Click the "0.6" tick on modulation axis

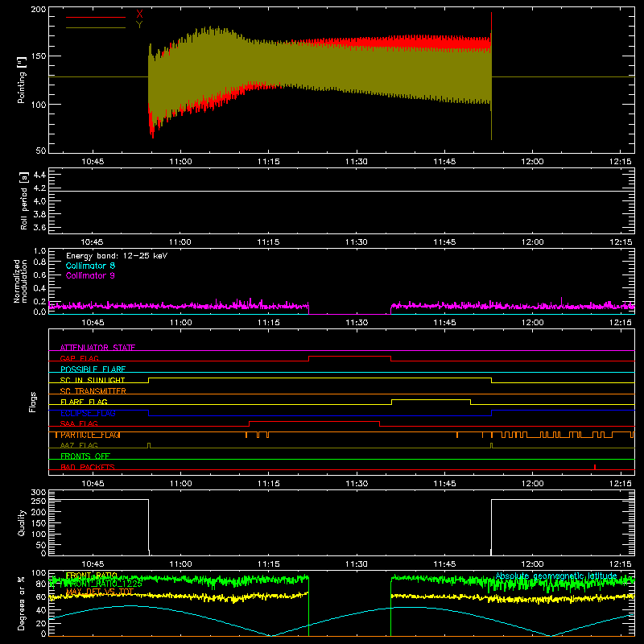[x=39, y=275]
